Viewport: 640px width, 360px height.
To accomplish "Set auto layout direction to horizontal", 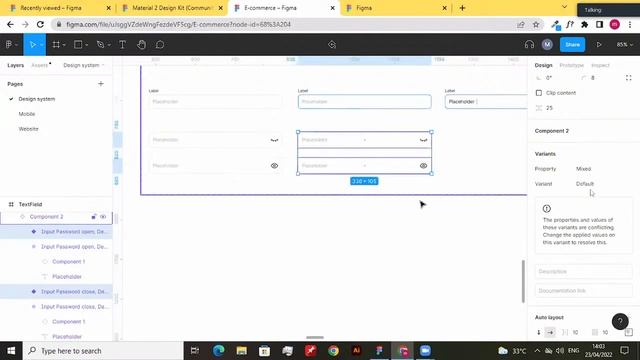I will (550, 332).
